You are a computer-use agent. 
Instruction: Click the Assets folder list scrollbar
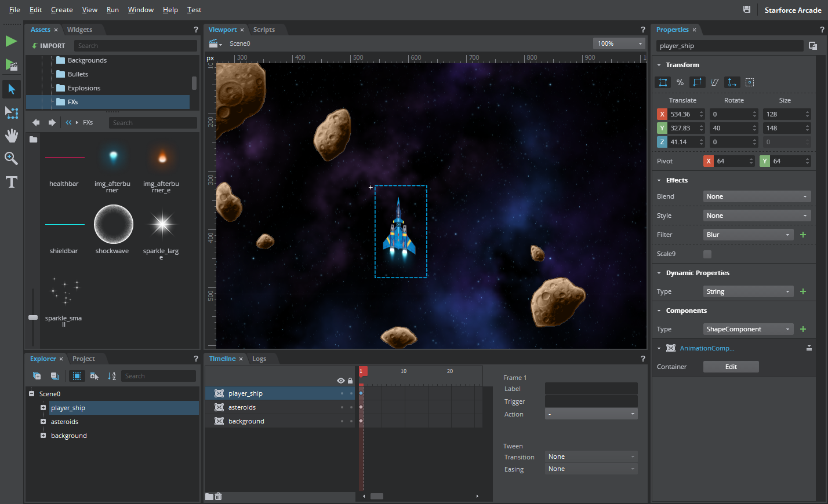[194, 83]
